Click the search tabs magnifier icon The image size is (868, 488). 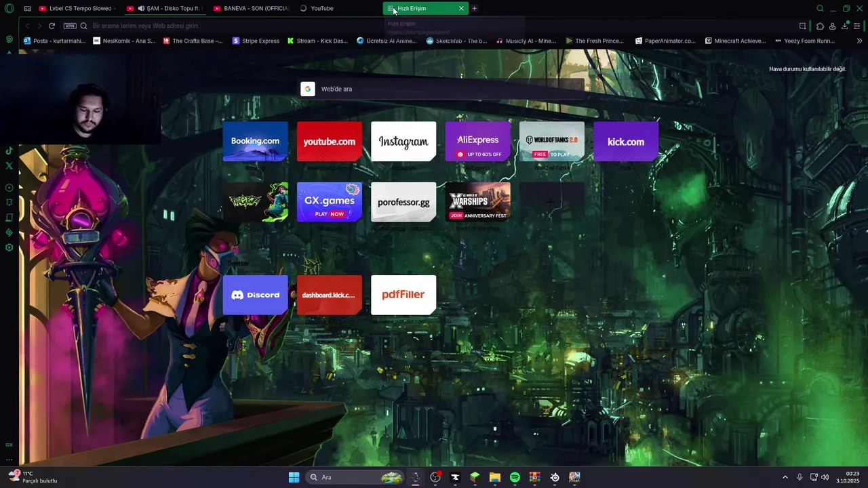point(820,8)
